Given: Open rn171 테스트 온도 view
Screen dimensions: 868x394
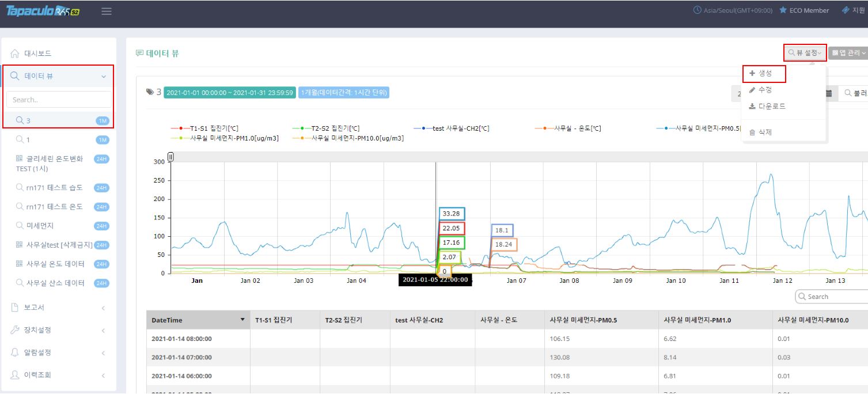Looking at the screenshot, I should [x=59, y=207].
